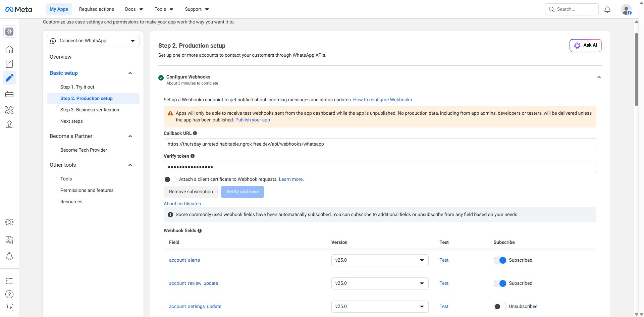Viewport: 644px width, 317px height.
Task: Open the checklist icon in the sidebar
Action: pos(9,64)
